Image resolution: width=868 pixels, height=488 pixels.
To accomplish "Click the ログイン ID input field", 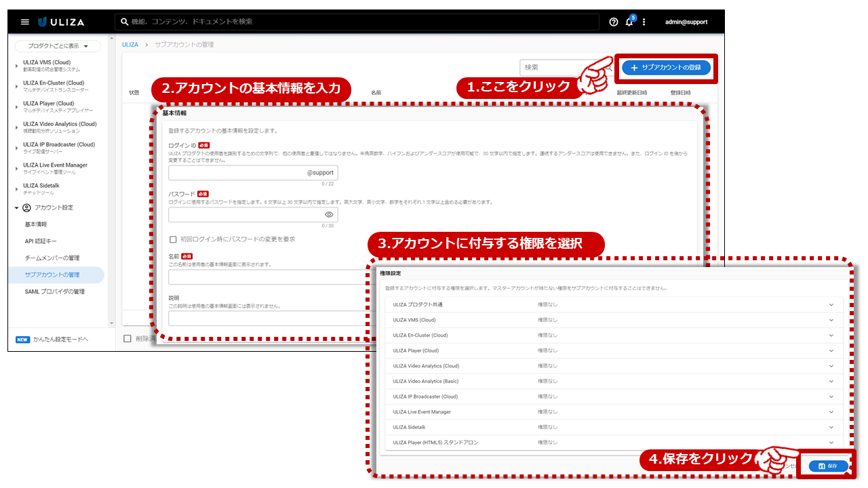I will (237, 173).
